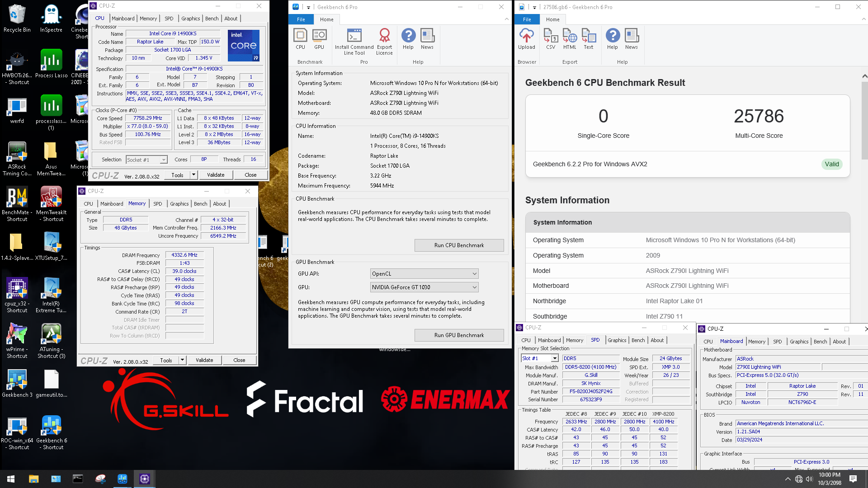The image size is (868, 488).
Task: Click Validate in top CPU-Z window
Action: [x=216, y=175]
